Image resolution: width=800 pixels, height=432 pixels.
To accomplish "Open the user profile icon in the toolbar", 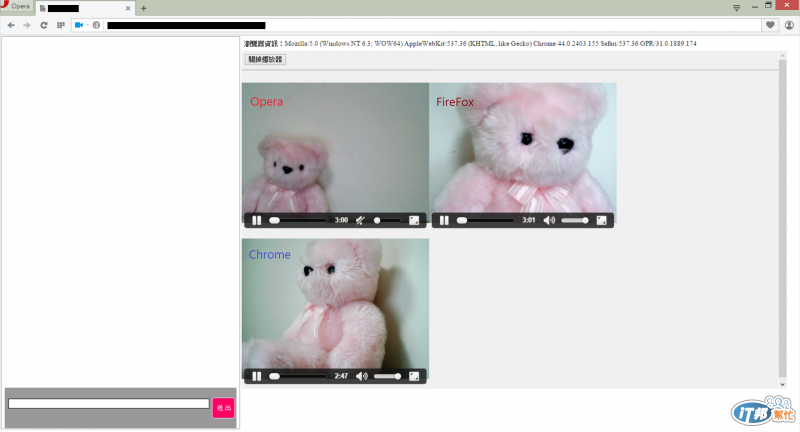I will pyautogui.click(x=789, y=25).
